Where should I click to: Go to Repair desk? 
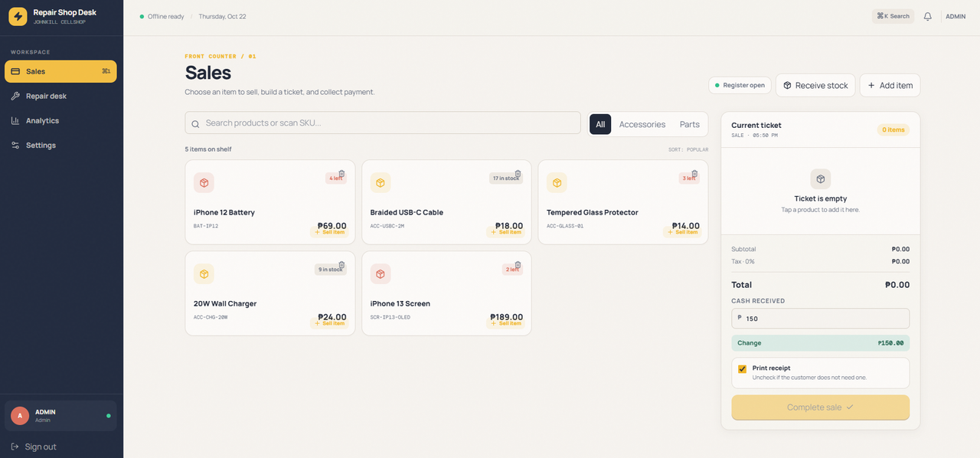(60, 96)
